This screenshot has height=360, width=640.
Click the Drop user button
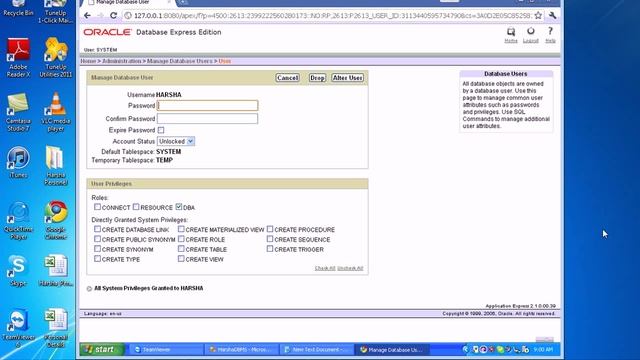(317, 78)
